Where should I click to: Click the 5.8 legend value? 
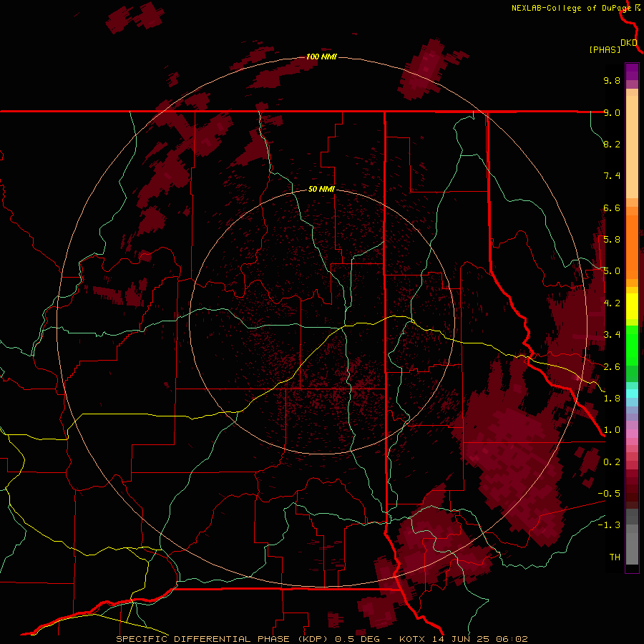612,240
